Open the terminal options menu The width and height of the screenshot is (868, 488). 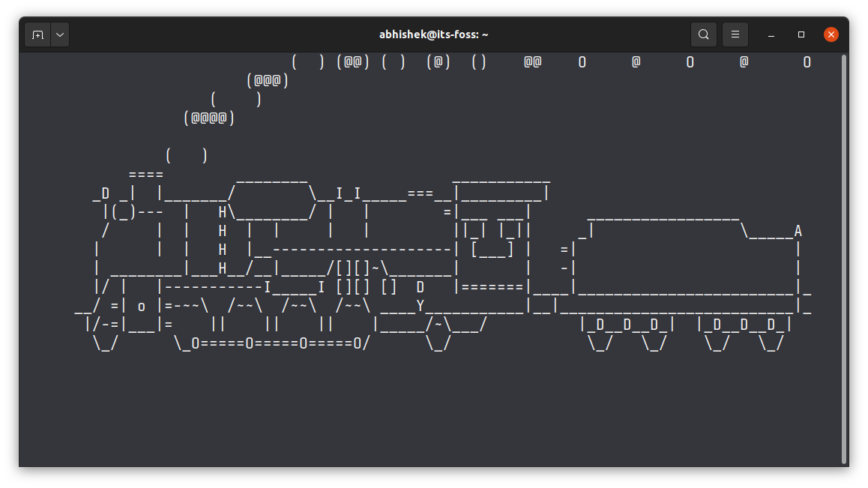point(735,34)
